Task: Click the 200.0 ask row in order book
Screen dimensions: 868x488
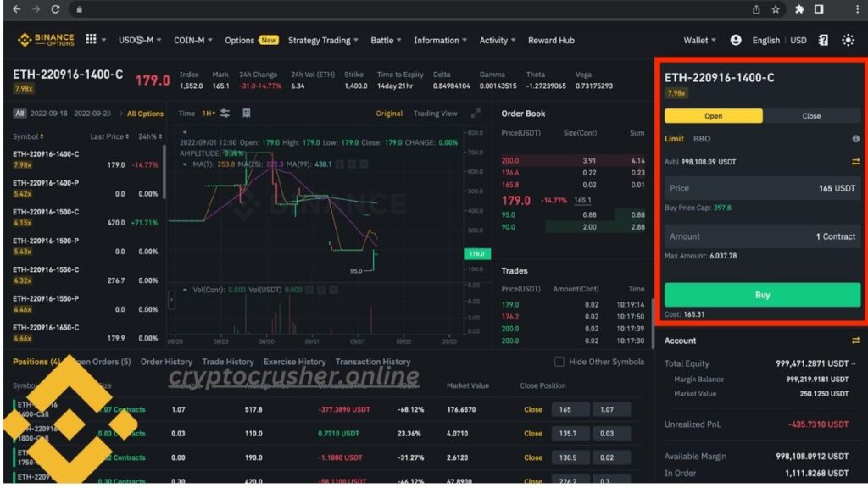Action: click(x=573, y=160)
